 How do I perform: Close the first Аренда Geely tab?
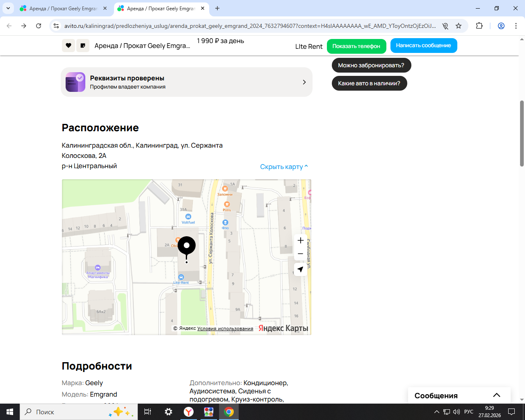105,8
